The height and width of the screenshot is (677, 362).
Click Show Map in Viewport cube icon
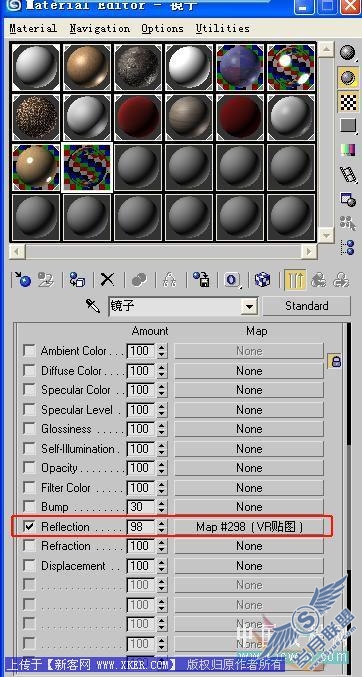(x=262, y=280)
